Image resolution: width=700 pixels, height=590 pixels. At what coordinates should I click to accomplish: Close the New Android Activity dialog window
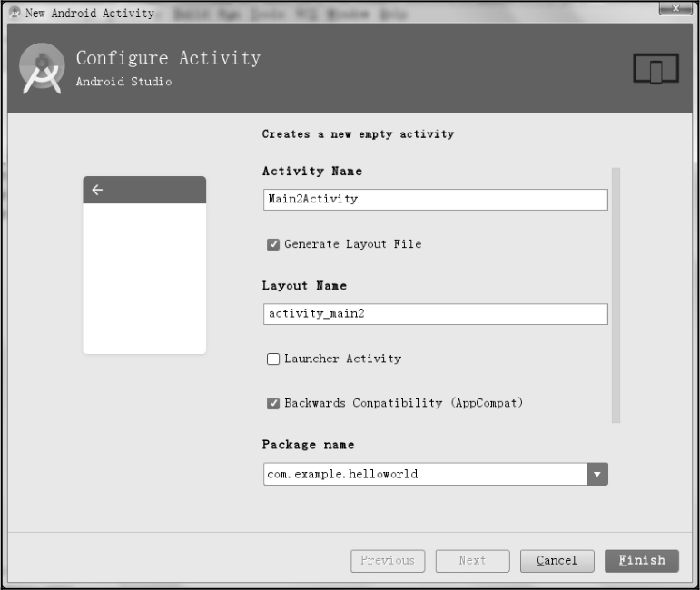click(675, 9)
